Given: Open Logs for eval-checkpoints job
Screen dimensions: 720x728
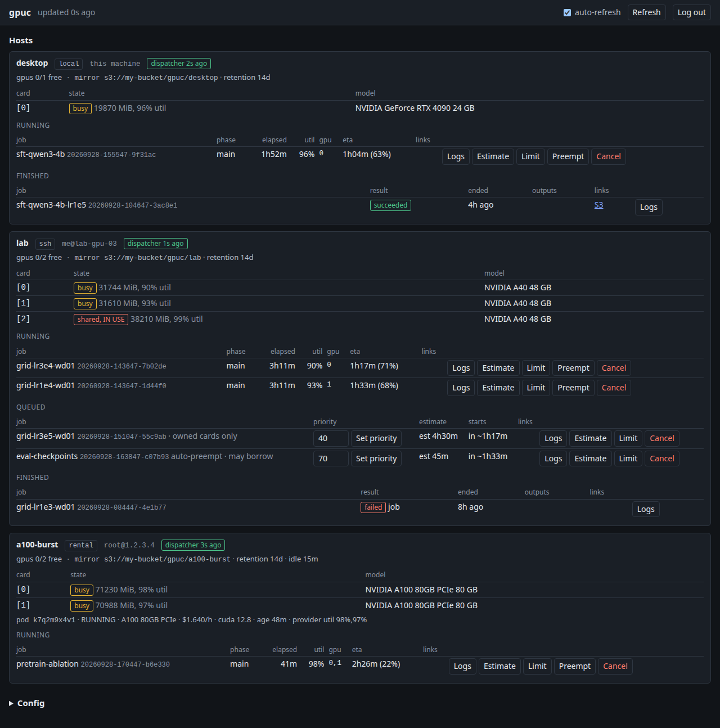Looking at the screenshot, I should tap(553, 459).
